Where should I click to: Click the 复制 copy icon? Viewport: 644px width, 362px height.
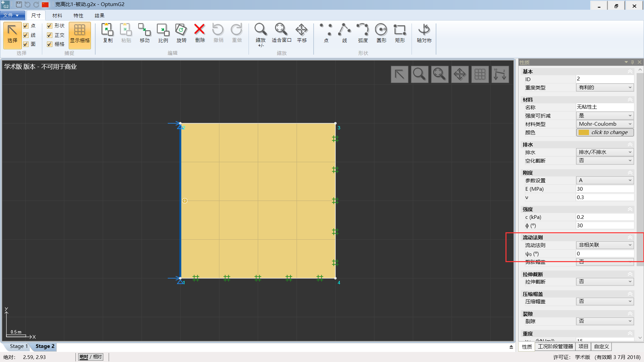108,33
